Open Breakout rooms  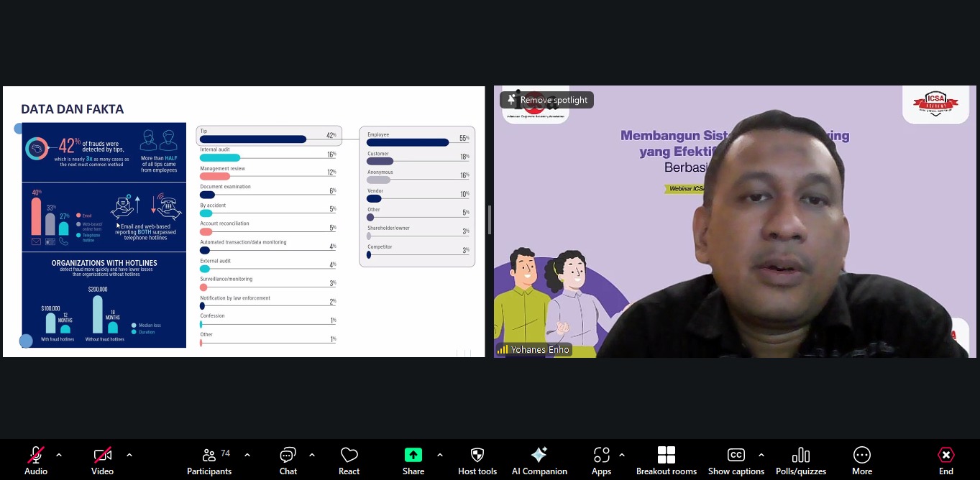click(x=666, y=460)
